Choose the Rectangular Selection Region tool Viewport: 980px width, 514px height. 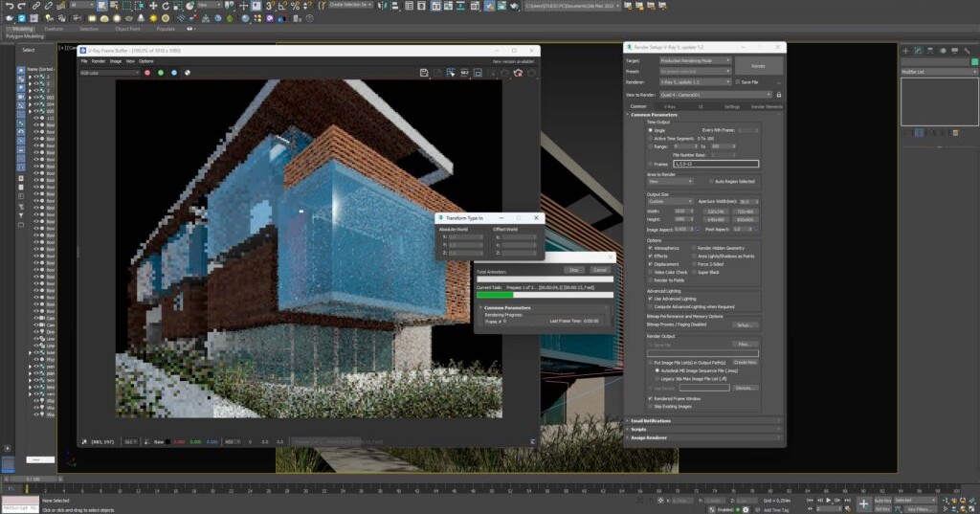[127, 6]
